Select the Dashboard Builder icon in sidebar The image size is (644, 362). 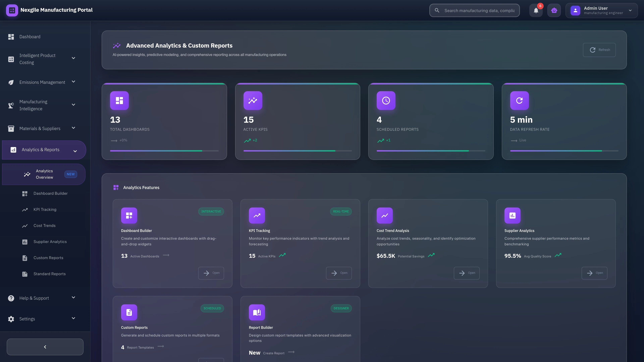(25, 193)
